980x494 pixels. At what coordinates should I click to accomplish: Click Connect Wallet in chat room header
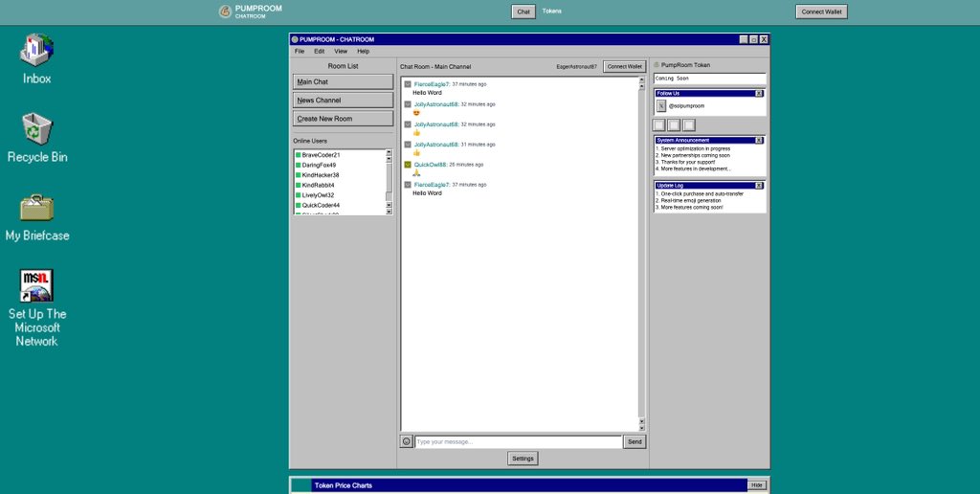[624, 66]
